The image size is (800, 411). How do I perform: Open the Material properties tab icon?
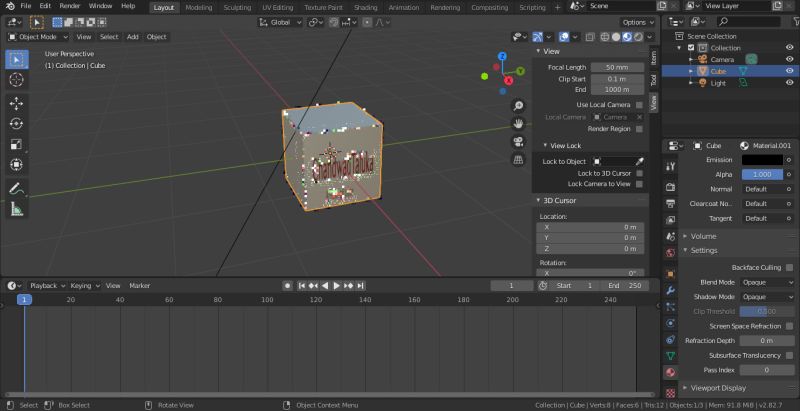coord(670,372)
